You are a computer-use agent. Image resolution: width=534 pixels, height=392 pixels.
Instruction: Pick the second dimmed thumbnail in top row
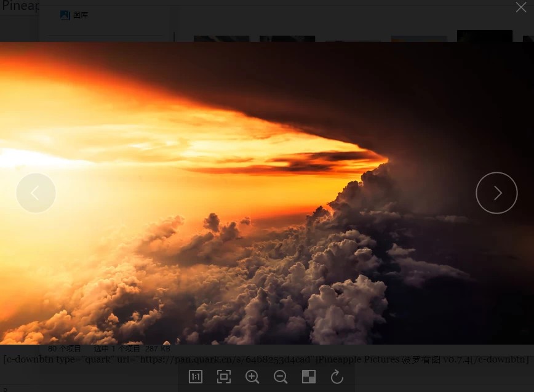(287, 38)
